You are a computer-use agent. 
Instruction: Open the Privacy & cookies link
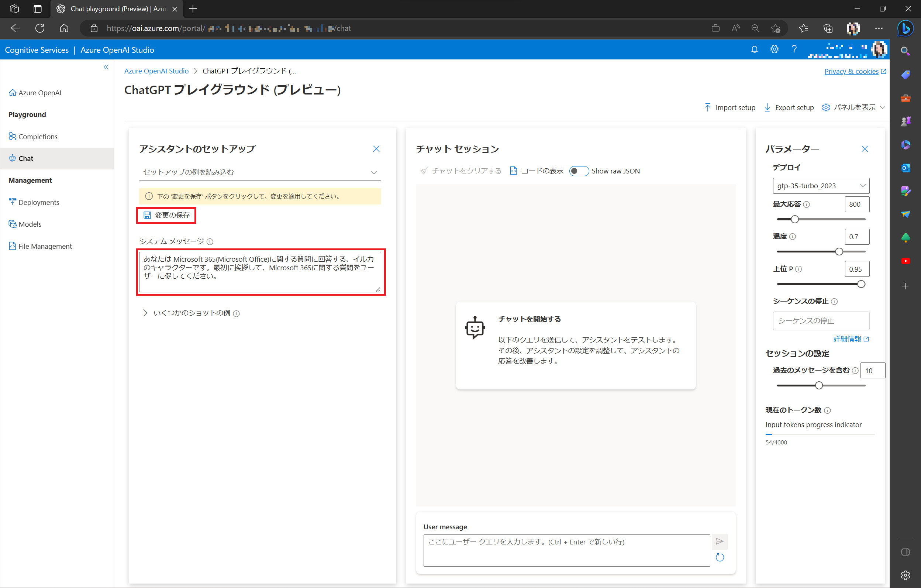pyautogui.click(x=852, y=71)
